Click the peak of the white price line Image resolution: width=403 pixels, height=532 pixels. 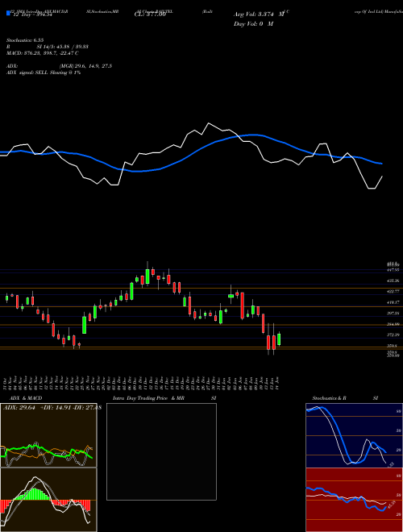point(208,123)
